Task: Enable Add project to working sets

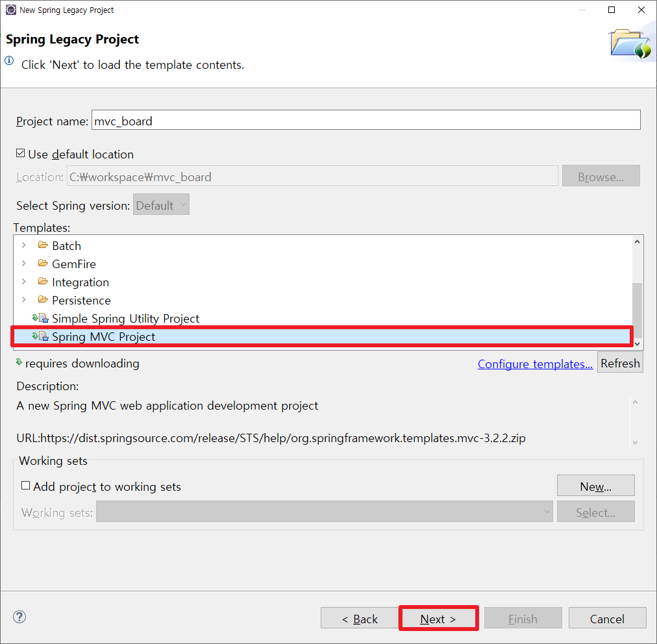Action: (x=25, y=486)
